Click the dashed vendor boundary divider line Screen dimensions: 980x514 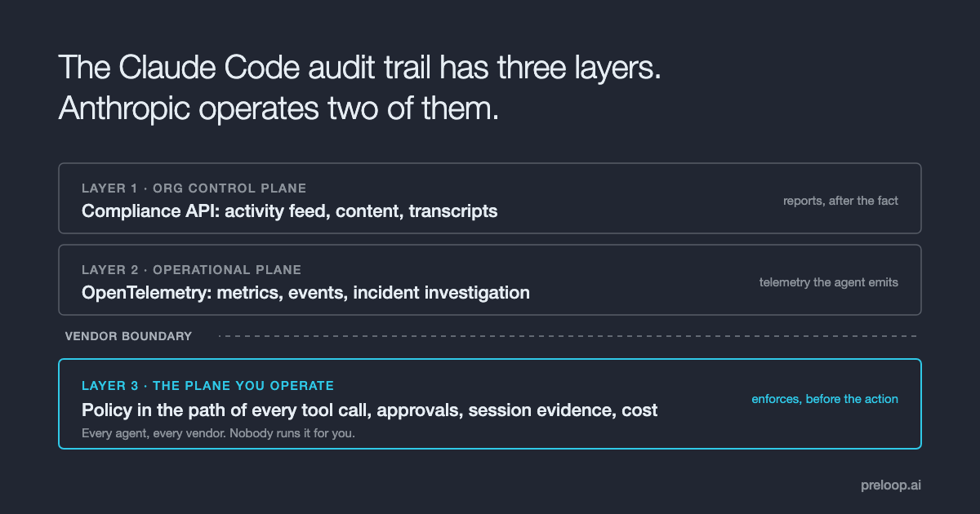coord(568,336)
